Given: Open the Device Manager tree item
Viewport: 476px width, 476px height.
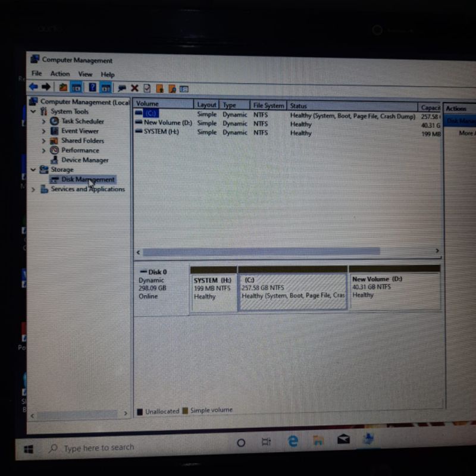Looking at the screenshot, I should coord(84,160).
